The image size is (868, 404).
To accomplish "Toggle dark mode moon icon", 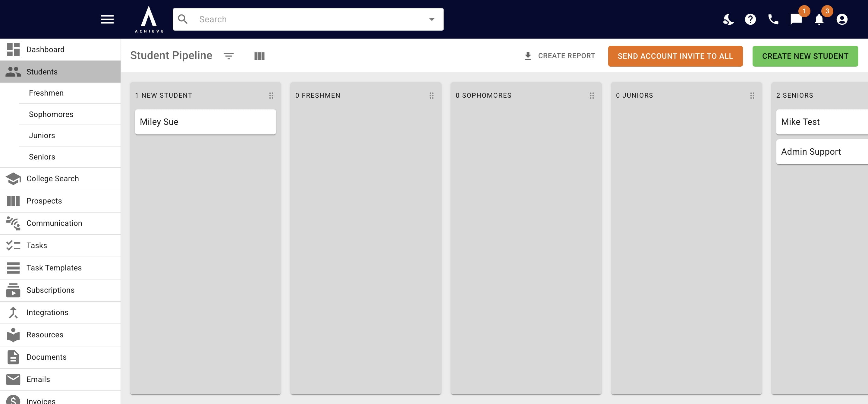I will [728, 19].
